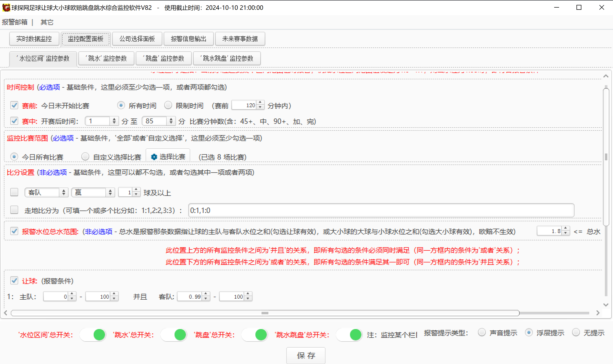The height and width of the screenshot is (364, 613).
Task: Select the 限制时间 radio button
Action: (168, 105)
